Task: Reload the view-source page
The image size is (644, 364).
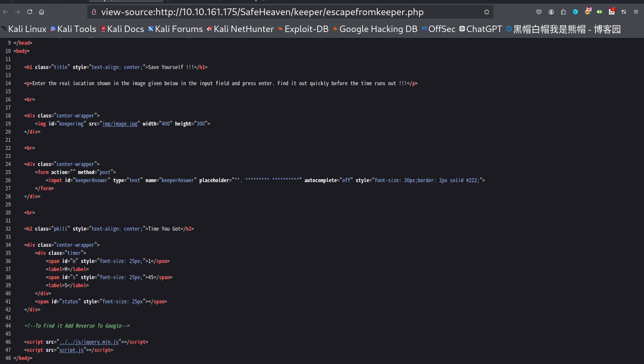Action: click(30, 12)
